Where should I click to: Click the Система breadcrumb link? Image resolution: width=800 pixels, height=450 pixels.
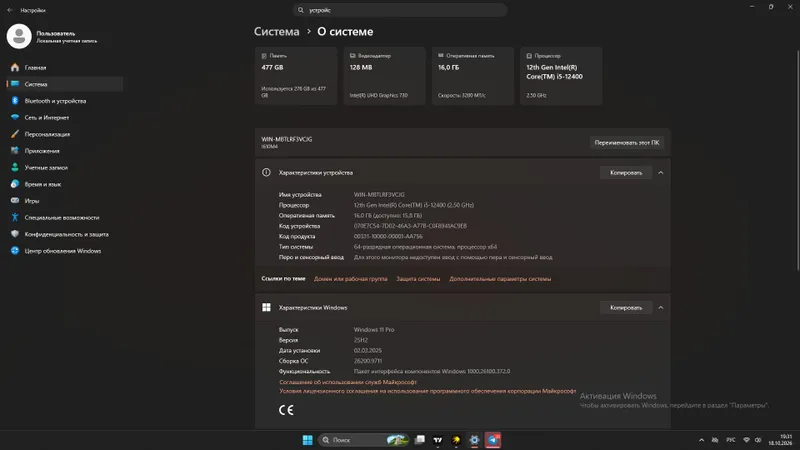click(x=277, y=32)
